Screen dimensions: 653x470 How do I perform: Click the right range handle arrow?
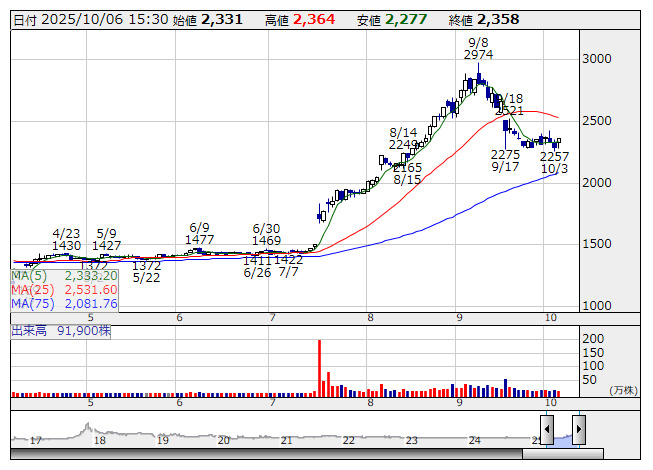click(578, 429)
